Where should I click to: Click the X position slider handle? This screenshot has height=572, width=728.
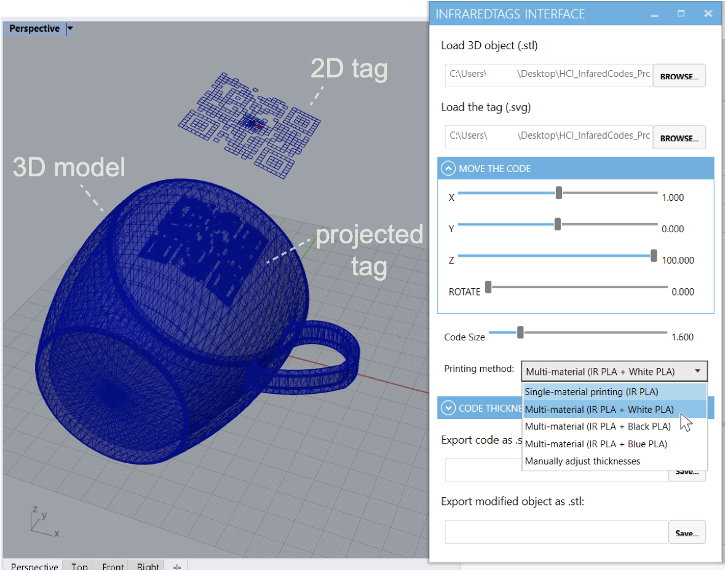coord(559,192)
